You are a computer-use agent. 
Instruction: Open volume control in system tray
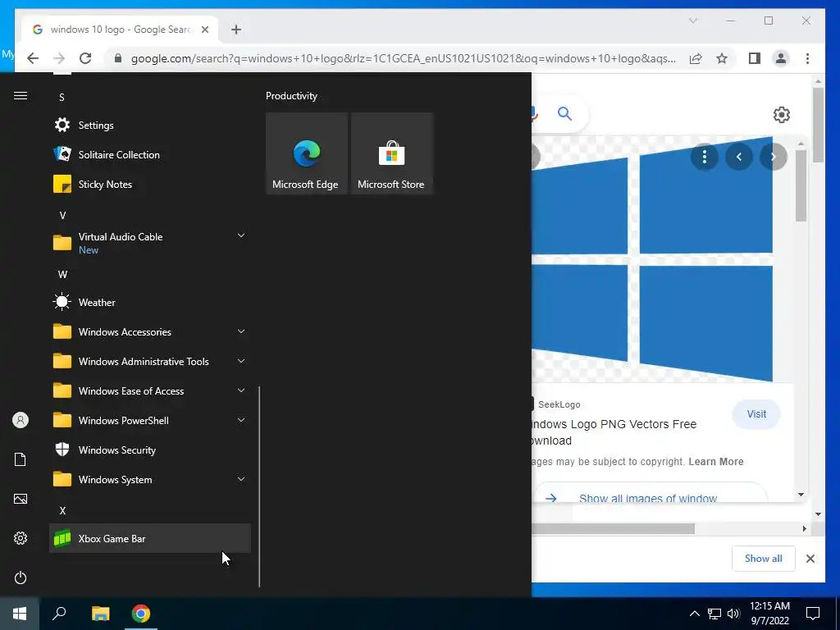[733, 614]
